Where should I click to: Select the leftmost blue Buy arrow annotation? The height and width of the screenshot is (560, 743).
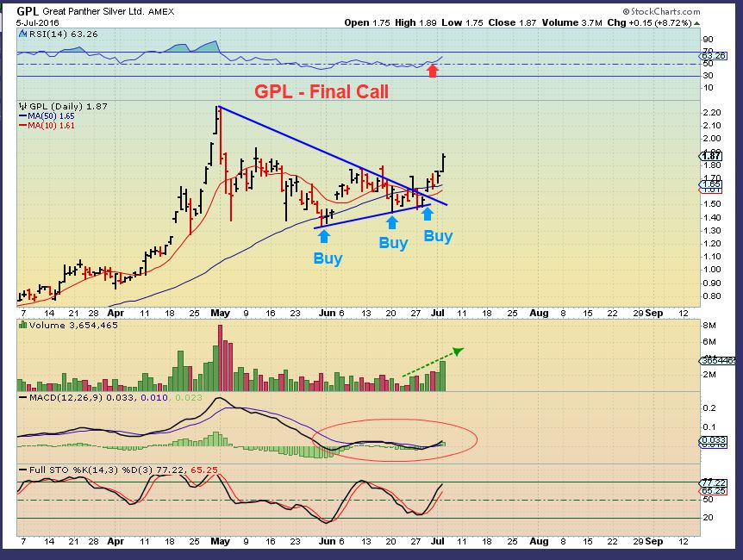click(324, 234)
